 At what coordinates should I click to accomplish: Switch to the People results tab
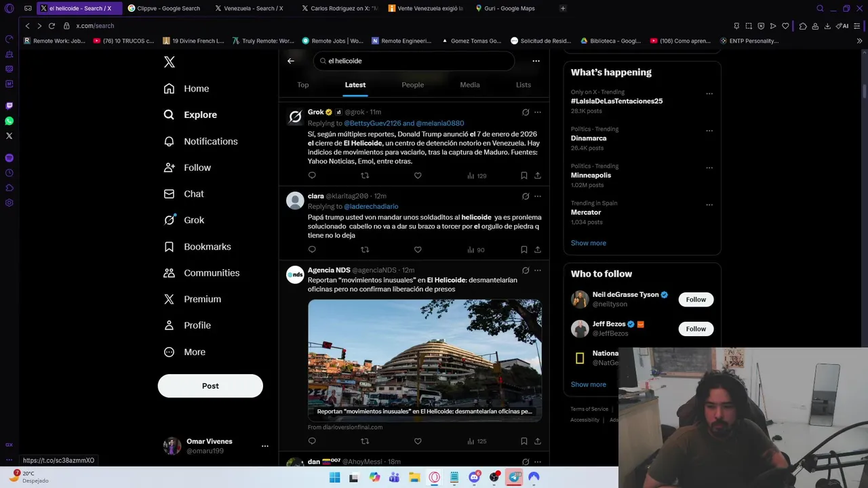[x=412, y=85]
